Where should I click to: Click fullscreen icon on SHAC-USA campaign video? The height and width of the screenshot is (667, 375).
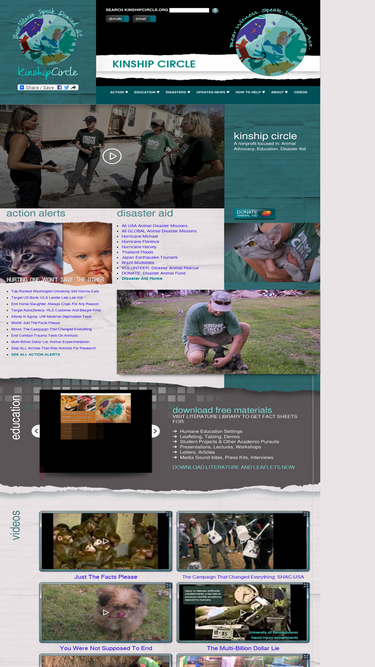pos(306,514)
